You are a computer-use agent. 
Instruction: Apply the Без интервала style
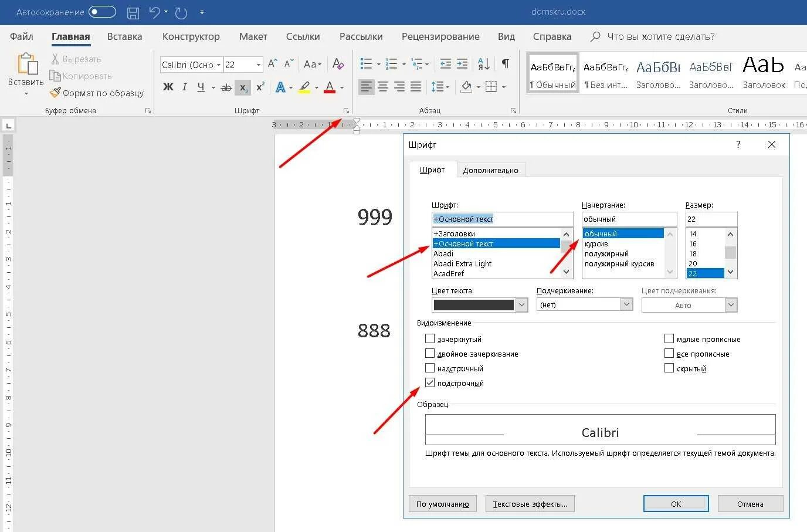coord(606,73)
